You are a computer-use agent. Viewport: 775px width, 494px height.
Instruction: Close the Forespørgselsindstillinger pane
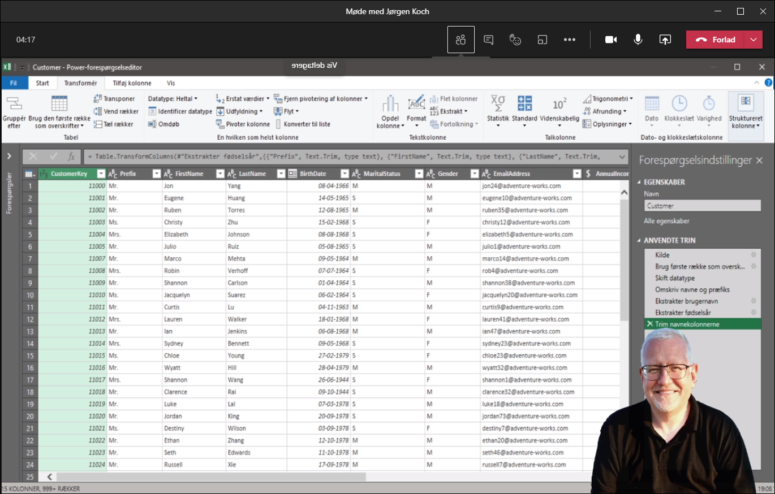(x=759, y=160)
